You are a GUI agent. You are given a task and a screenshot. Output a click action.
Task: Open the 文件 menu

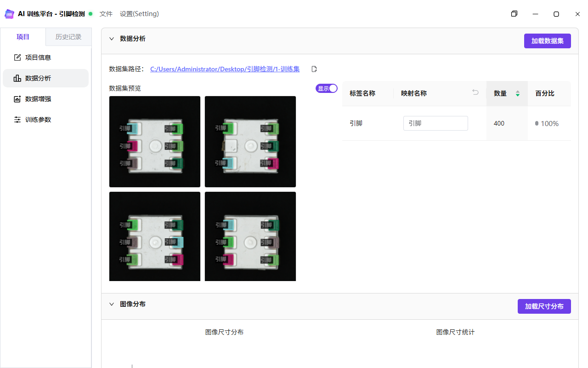106,14
